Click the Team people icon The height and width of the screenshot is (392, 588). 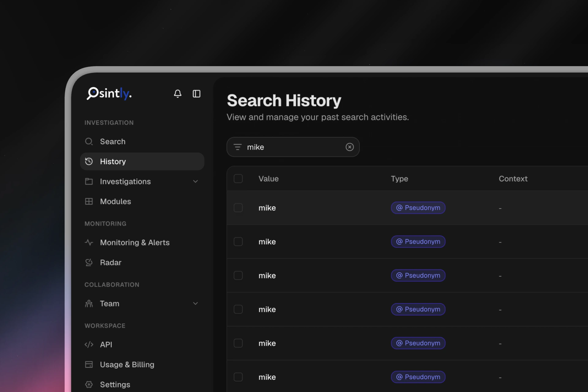click(89, 303)
